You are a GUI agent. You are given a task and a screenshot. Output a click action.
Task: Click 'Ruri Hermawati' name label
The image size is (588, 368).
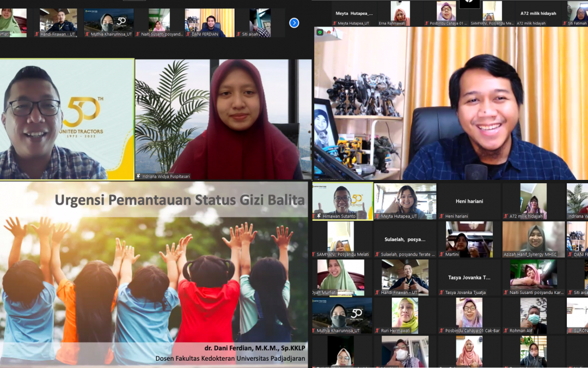(396, 331)
